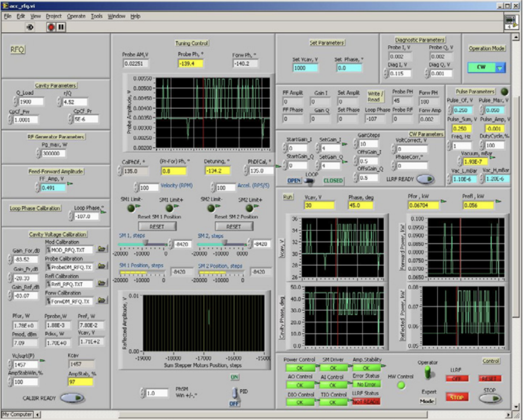This screenshot has width=525, height=420.
Task: Click the AO Control OK indicator
Action: 300,385
